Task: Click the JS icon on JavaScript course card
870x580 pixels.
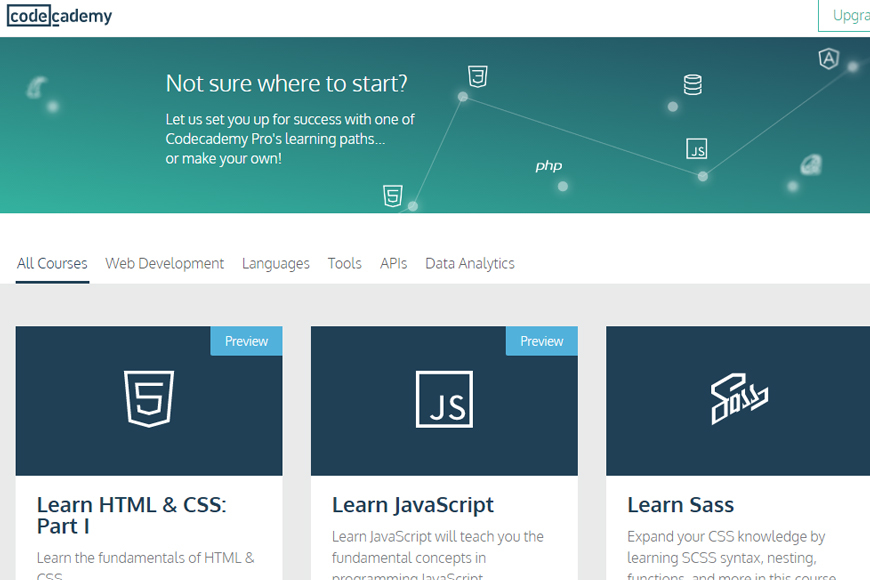Action: click(x=444, y=399)
